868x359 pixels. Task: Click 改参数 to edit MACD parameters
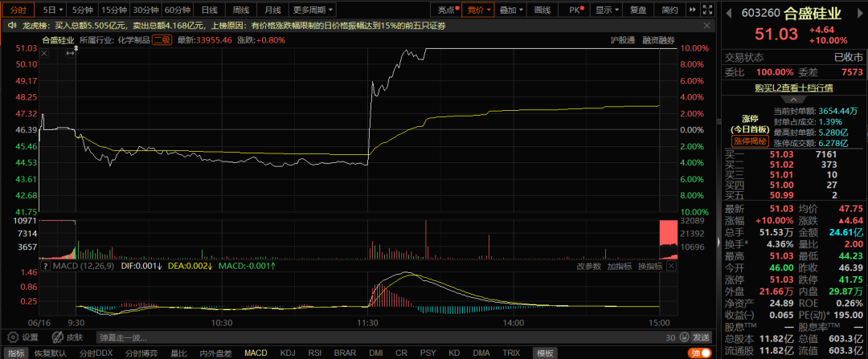(588, 266)
